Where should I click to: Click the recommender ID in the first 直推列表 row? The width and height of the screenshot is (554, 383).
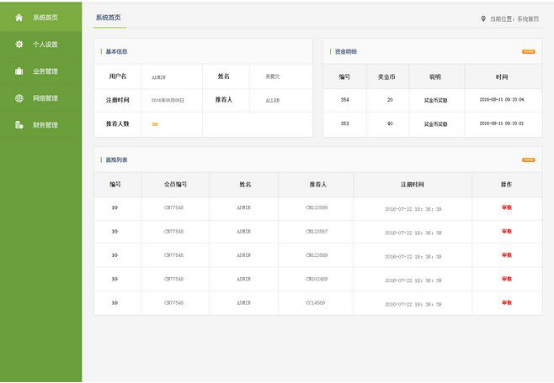pos(317,208)
